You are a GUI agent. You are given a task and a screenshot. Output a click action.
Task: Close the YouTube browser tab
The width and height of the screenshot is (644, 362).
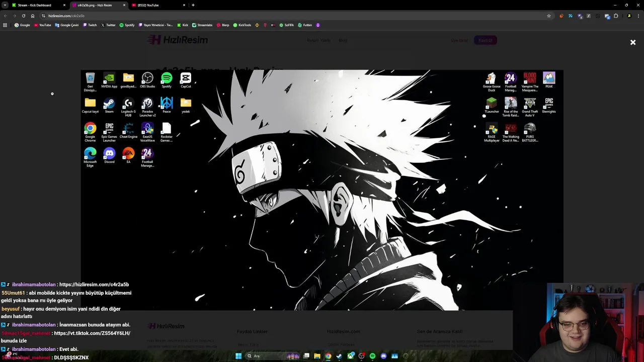coord(184,5)
